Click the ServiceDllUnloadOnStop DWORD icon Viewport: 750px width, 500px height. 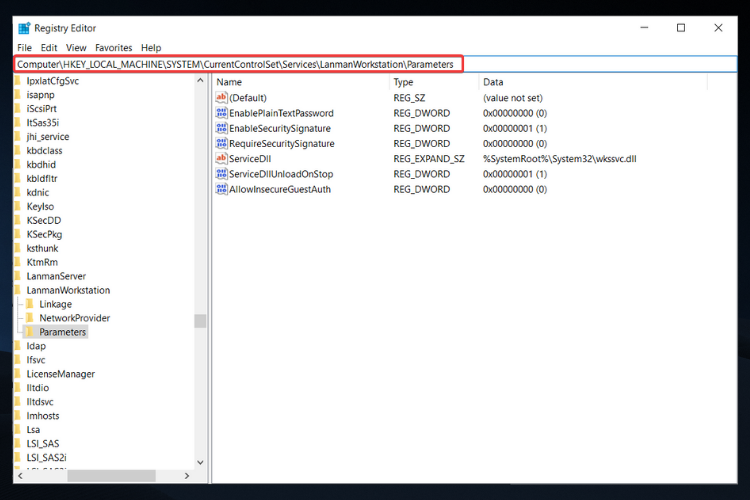pos(221,174)
